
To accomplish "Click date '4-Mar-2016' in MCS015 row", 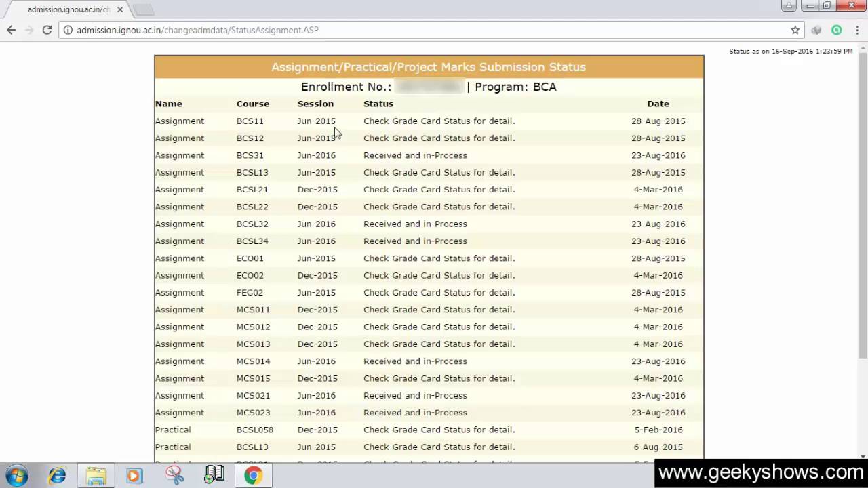I will [x=658, y=378].
